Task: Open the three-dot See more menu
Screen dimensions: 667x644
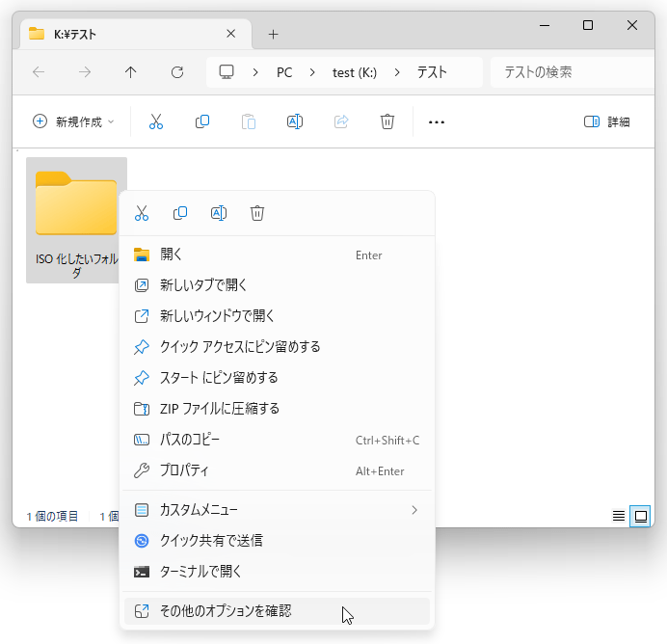Action: coord(437,122)
